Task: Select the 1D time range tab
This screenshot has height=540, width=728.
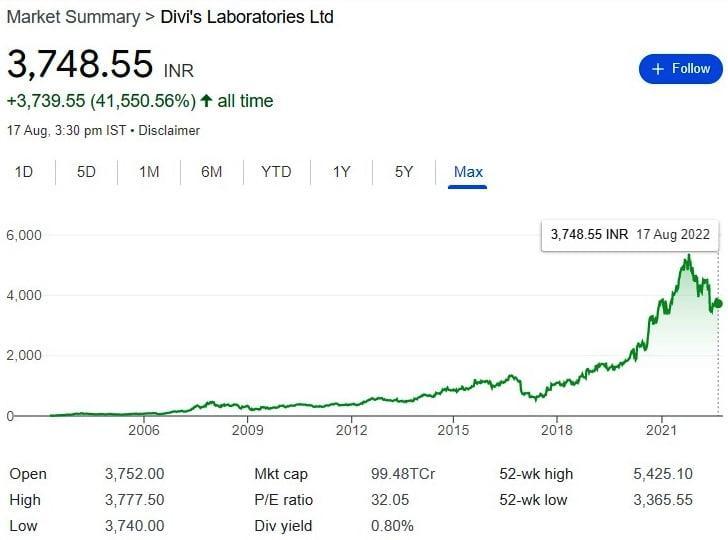Action: (24, 172)
